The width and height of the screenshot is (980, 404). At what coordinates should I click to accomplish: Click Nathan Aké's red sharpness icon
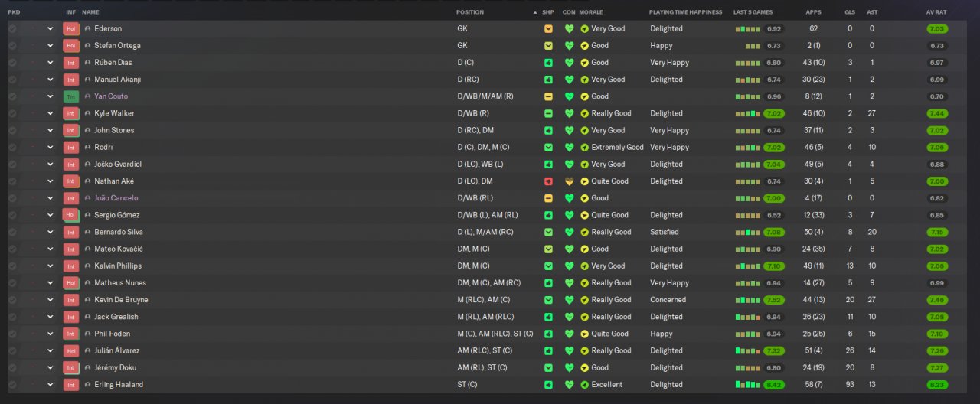(x=548, y=181)
